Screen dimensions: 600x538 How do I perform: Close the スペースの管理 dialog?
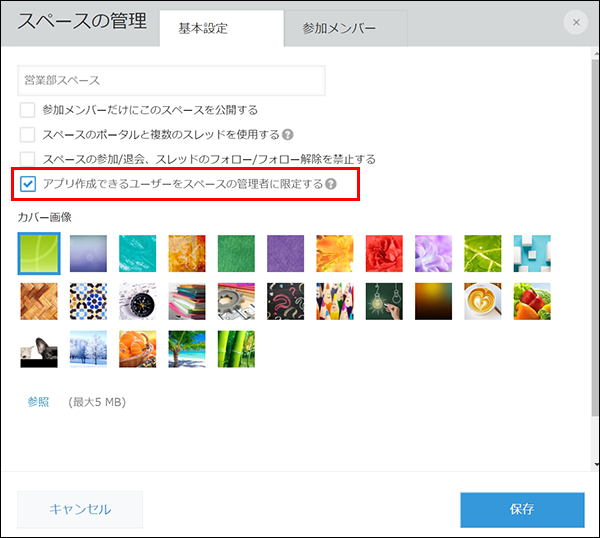(x=576, y=23)
